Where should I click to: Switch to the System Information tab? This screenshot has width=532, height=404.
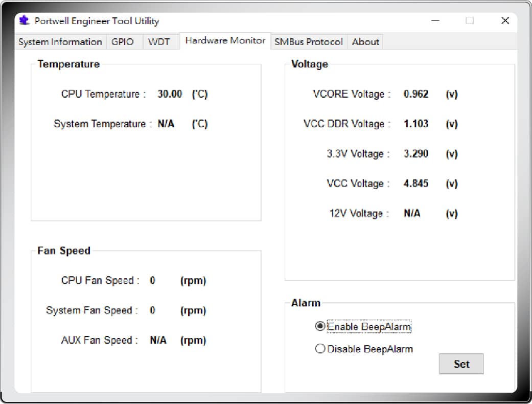[60, 42]
